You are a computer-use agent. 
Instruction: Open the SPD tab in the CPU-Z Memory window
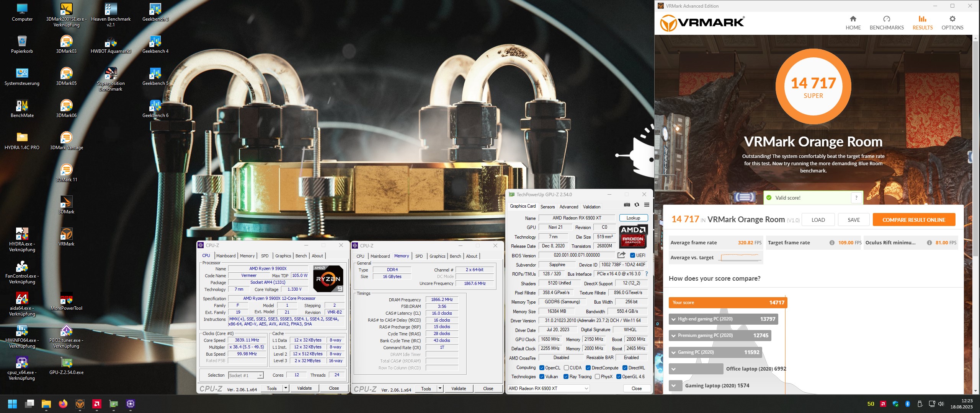(x=419, y=256)
